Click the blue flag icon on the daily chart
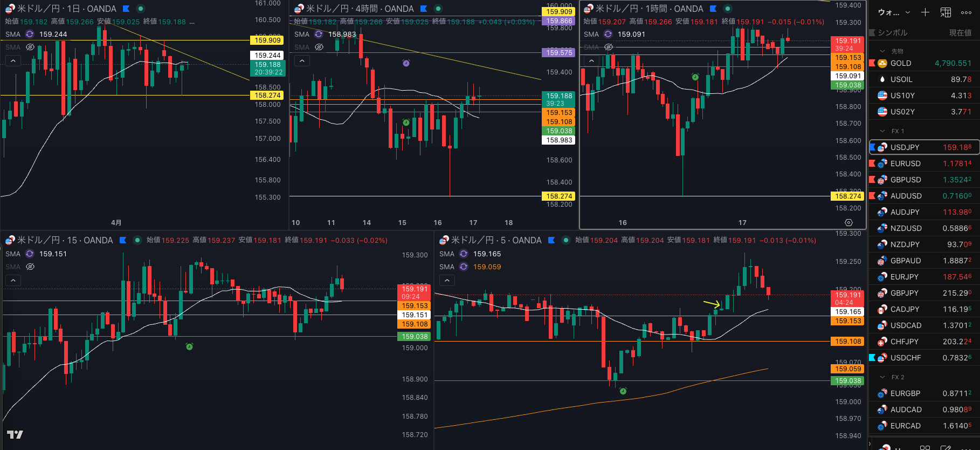Screen dimensions: 980x450 click(x=126, y=9)
